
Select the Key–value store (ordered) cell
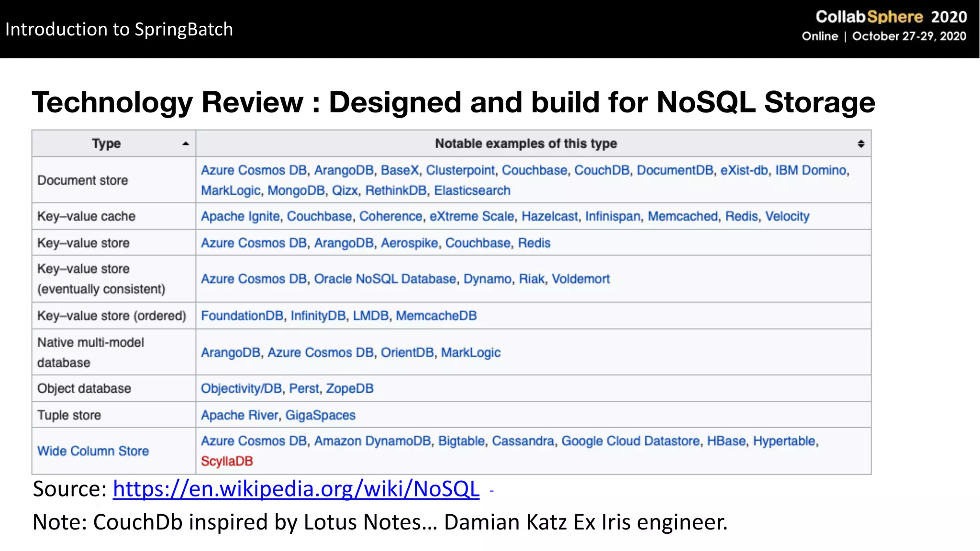(x=114, y=316)
